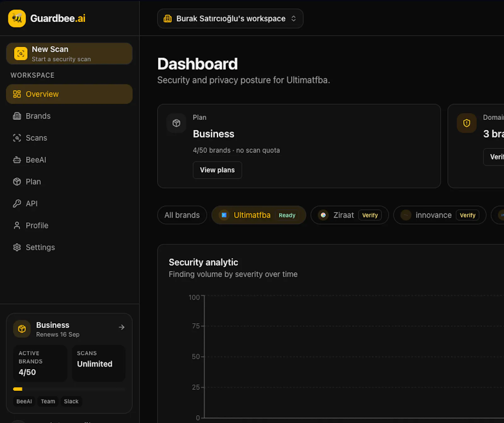Click the WORKSPACE section label
The height and width of the screenshot is (423, 504).
[x=32, y=75]
